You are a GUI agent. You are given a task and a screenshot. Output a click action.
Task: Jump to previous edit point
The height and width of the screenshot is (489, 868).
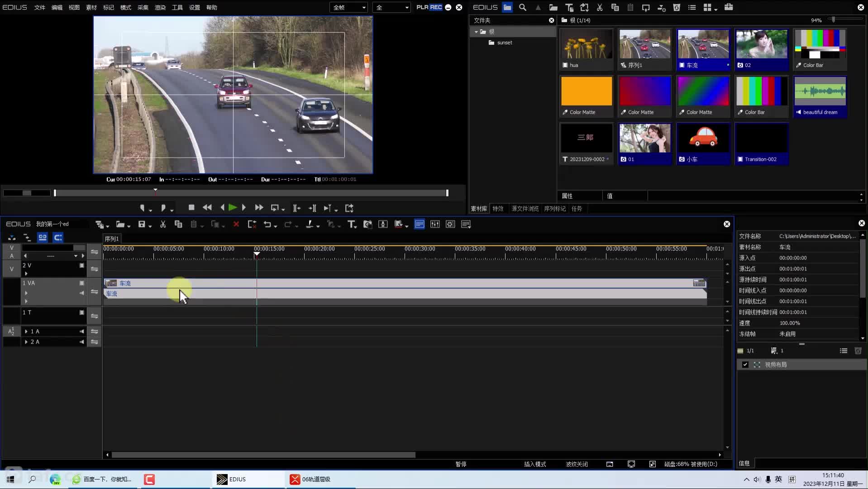point(296,208)
